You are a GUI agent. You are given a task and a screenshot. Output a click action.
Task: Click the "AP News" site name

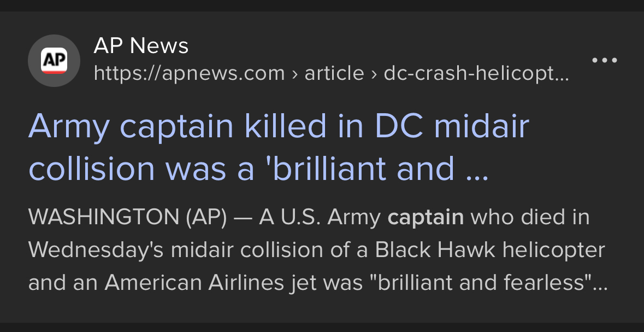(141, 46)
